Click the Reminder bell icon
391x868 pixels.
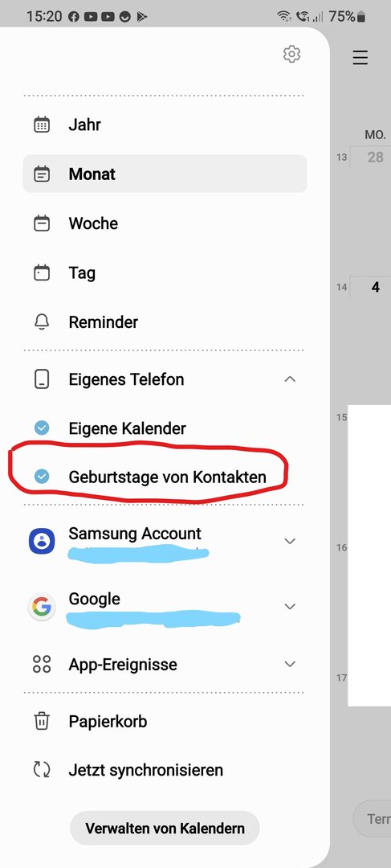point(42,321)
